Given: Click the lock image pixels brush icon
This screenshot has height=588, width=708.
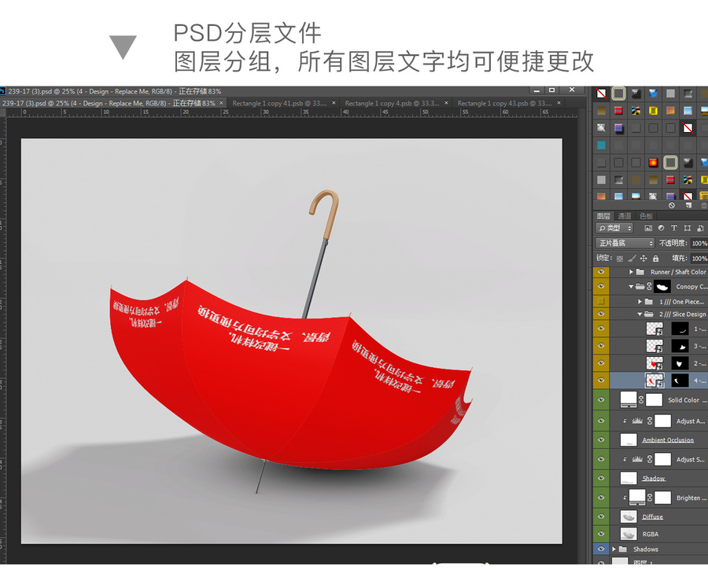Looking at the screenshot, I should click(x=632, y=259).
